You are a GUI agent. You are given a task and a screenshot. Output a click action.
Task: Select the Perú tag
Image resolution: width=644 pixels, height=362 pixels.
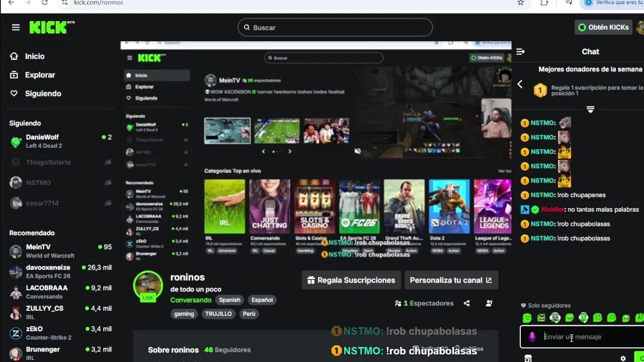pyautogui.click(x=249, y=314)
